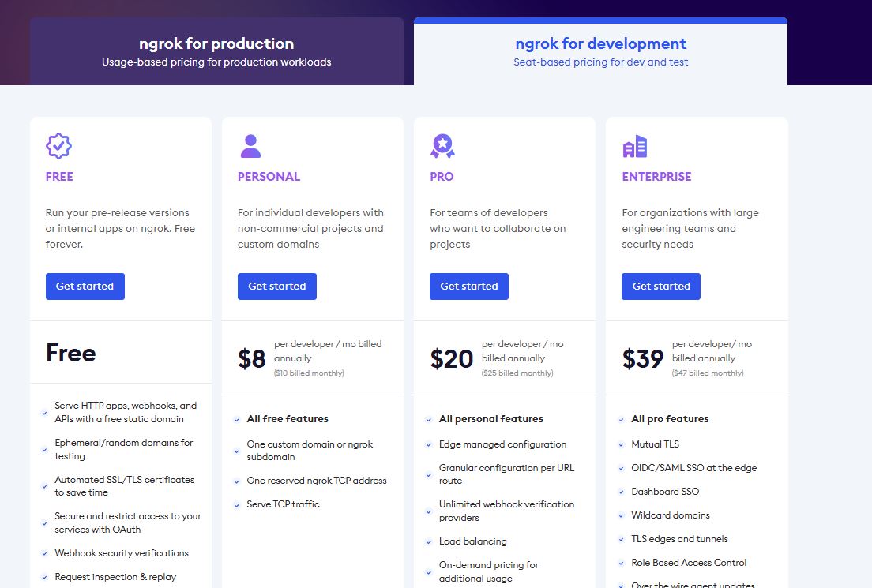Click the FREE plan badge check icon
The image size is (872, 588).
pos(59,145)
